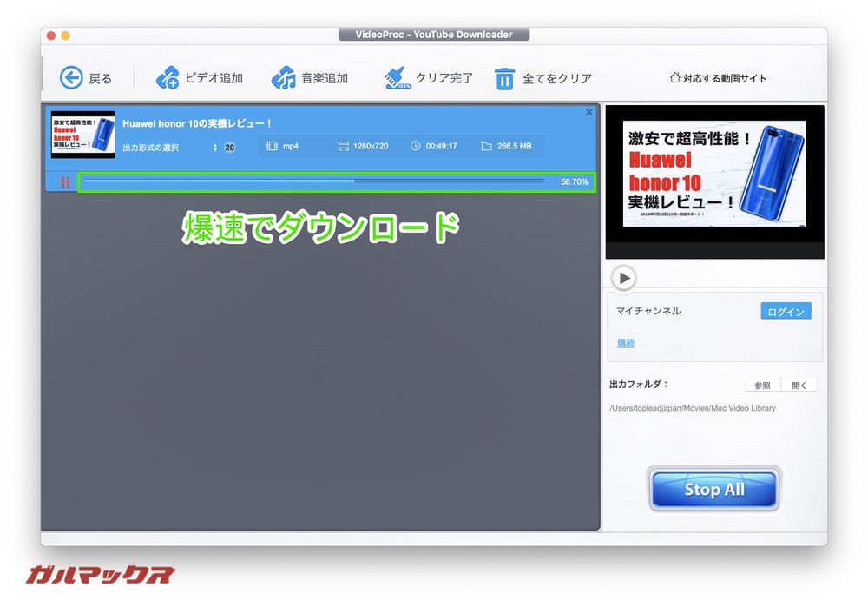The width and height of the screenshot is (868, 600).
Task: Remove the download item via its × button
Action: pyautogui.click(x=589, y=112)
